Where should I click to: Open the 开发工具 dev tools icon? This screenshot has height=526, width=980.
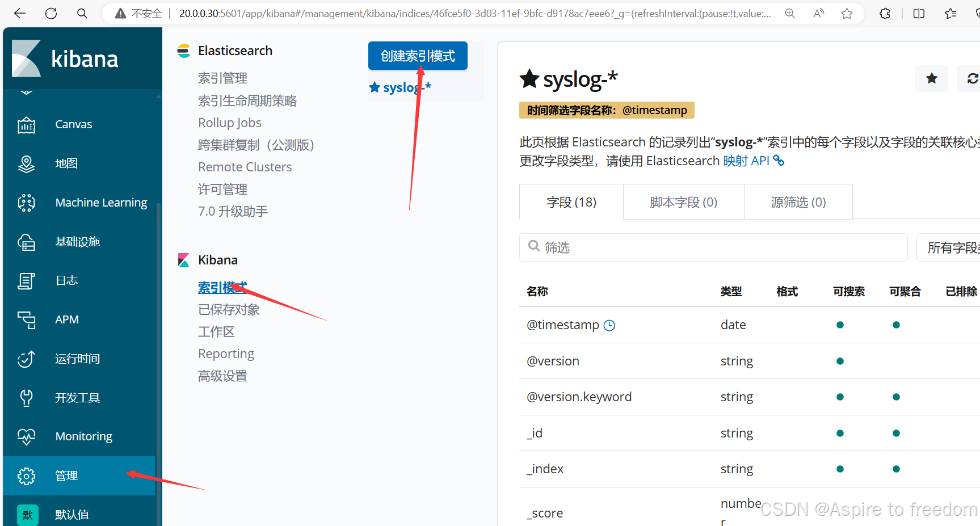tap(26, 398)
